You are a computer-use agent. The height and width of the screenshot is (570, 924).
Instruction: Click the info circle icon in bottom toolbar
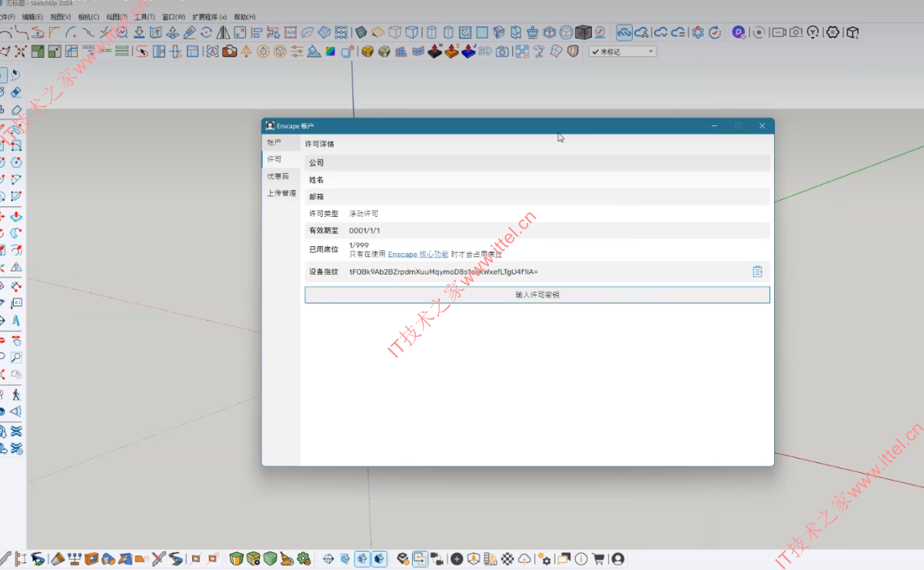580,558
